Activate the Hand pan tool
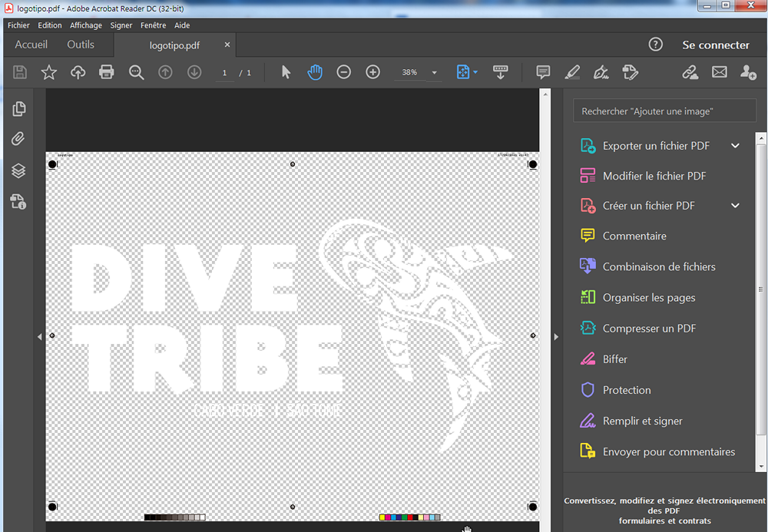This screenshot has width=768, height=532. (x=315, y=72)
